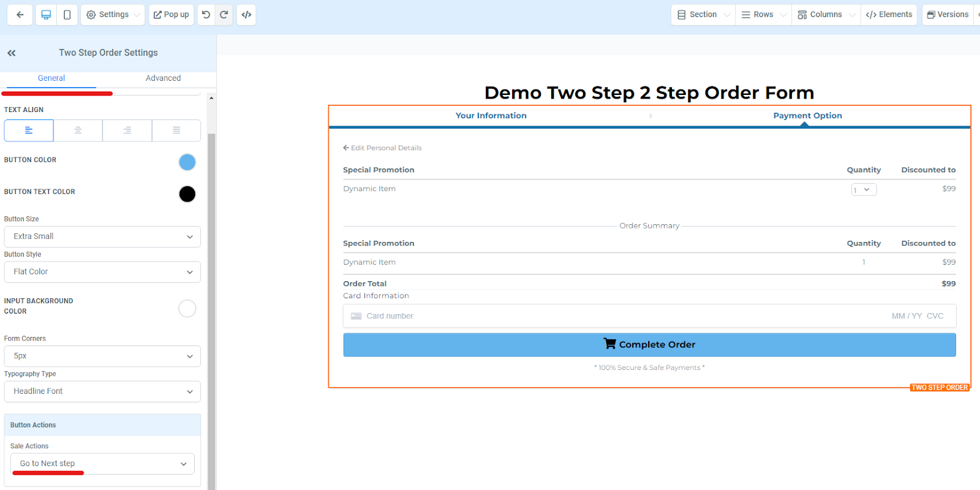This screenshot has width=980, height=490.
Task: Click the Edit Personal Details link
Action: click(x=383, y=148)
